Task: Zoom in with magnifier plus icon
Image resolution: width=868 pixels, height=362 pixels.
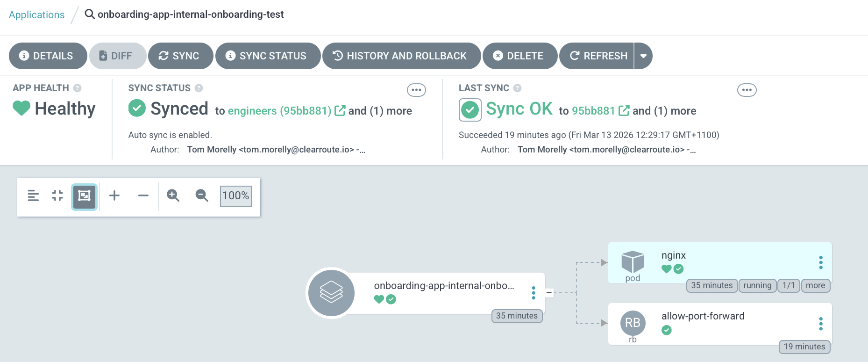Action: point(173,195)
